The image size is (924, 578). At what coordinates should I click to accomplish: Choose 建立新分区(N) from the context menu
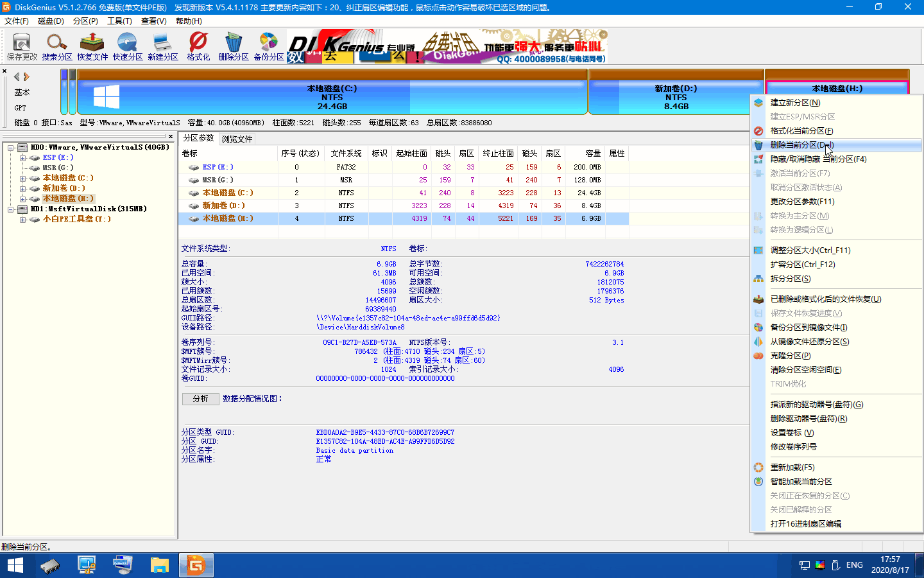tap(837, 103)
